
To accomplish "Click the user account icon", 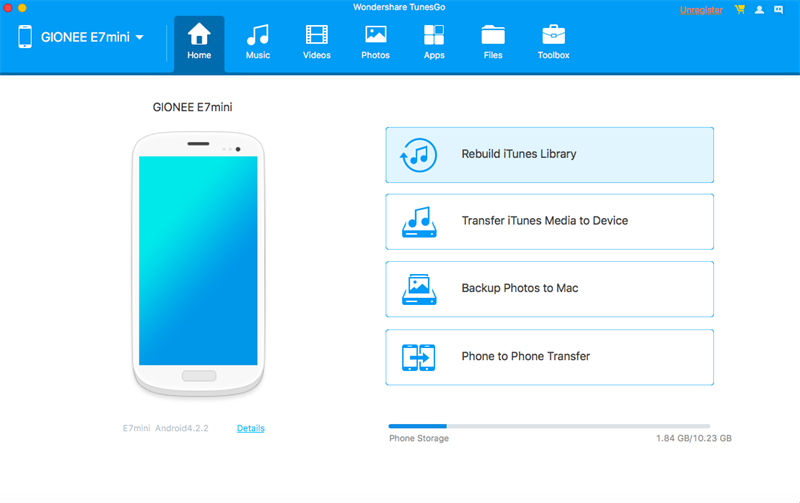I will coord(759,9).
